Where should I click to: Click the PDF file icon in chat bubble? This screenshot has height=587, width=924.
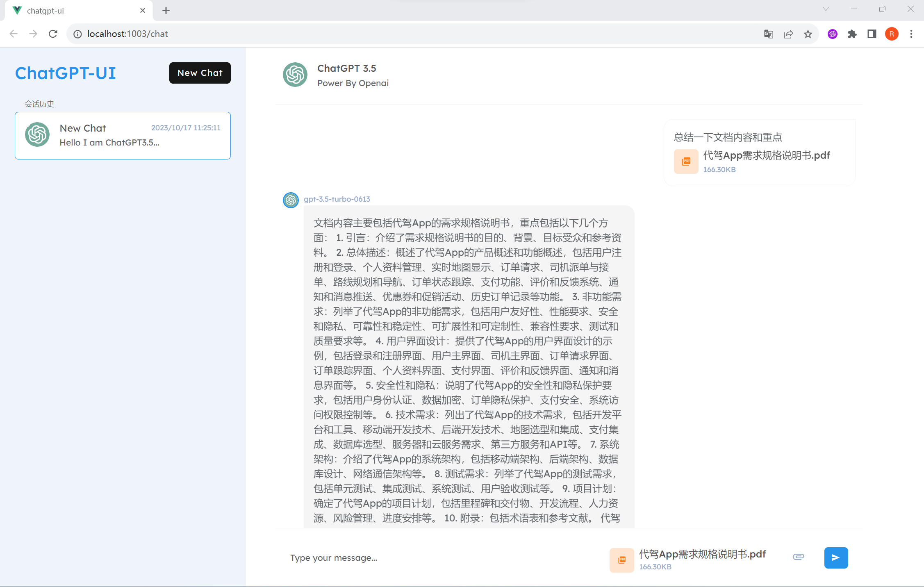coord(686,162)
